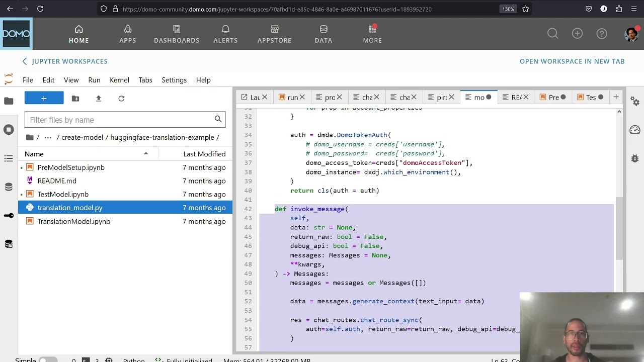This screenshot has height=362, width=644.
Task: Click the upload files icon
Action: 98,99
